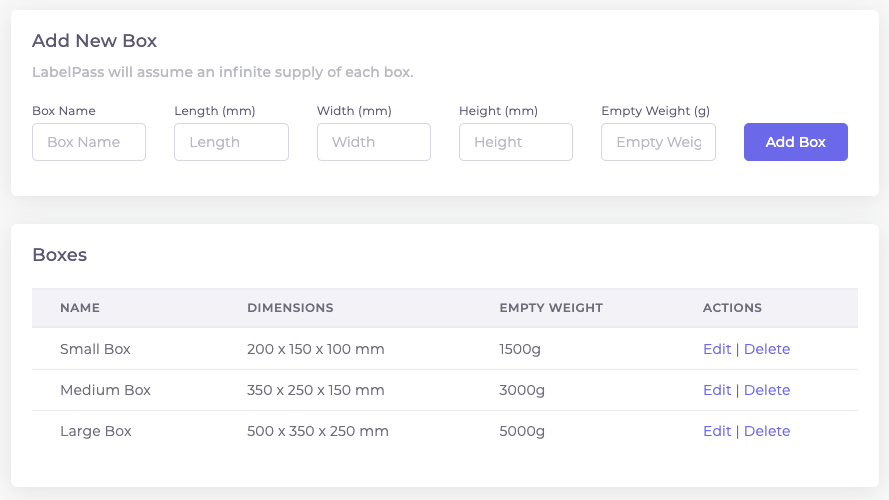Screen dimensions: 889x500
Task: Edit the Small Box entry
Action: 717,349
